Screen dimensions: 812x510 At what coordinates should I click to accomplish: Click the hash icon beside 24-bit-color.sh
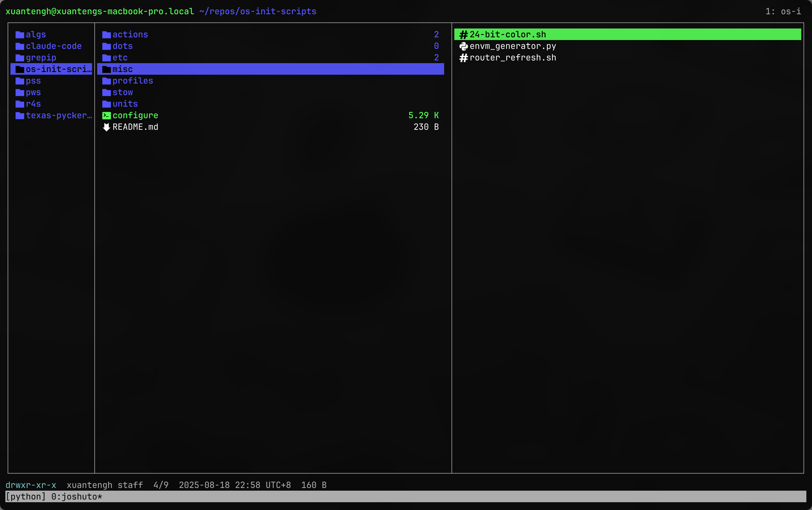point(463,35)
